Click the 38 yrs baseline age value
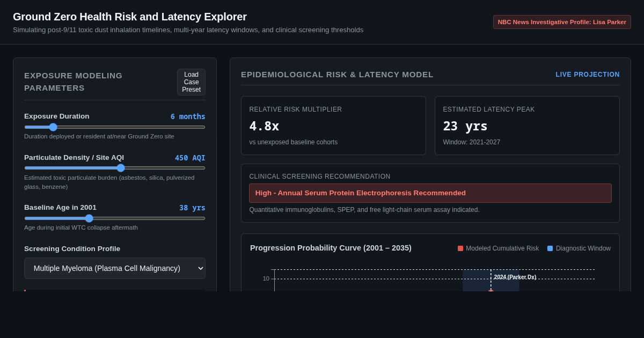The width and height of the screenshot is (644, 338). pyautogui.click(x=192, y=208)
